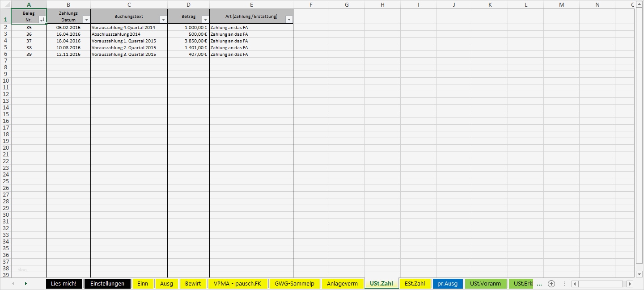Click amount cell 3.850,00 €
Image resolution: width=644 pixels, height=290 pixels.
coord(188,41)
